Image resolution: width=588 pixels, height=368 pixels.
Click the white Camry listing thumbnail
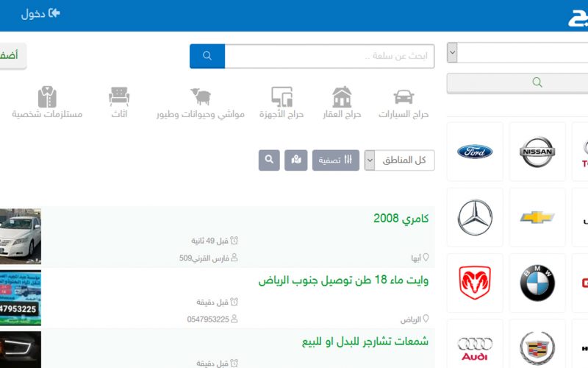21,236
